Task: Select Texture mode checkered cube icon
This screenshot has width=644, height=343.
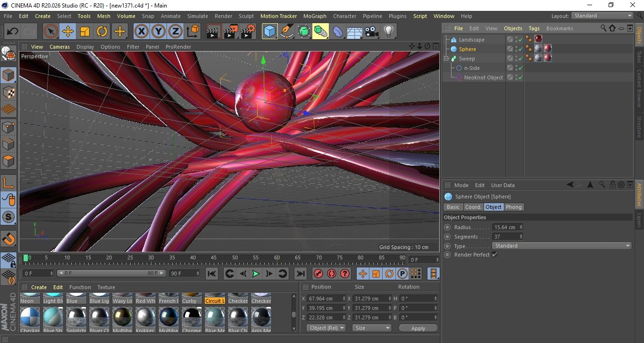Action: click(x=8, y=92)
